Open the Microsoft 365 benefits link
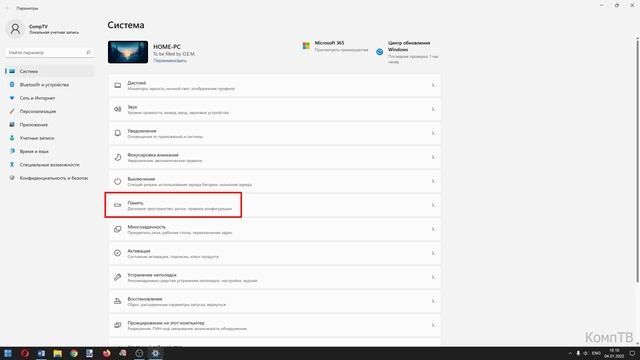Image resolution: width=640 pixels, height=360 pixels. point(341,50)
